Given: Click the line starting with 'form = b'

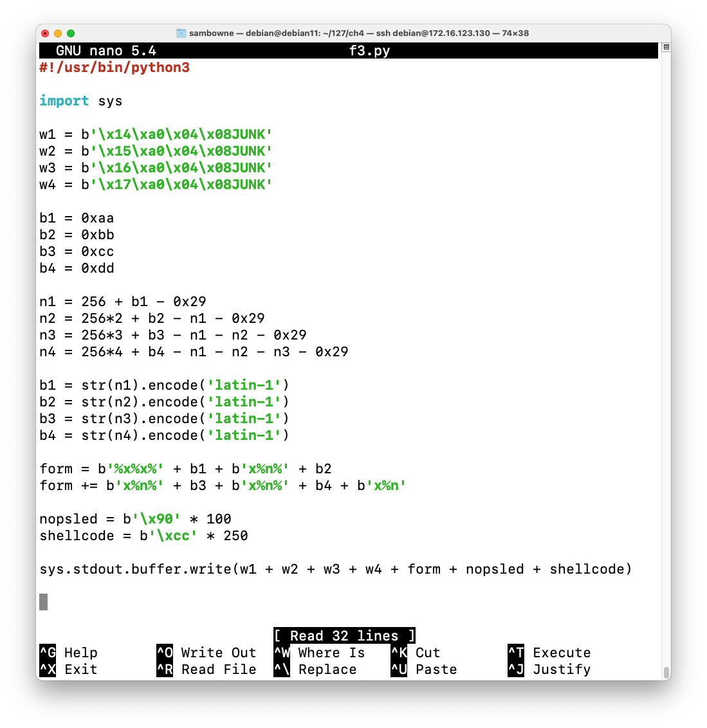Looking at the screenshot, I should click(x=185, y=468).
